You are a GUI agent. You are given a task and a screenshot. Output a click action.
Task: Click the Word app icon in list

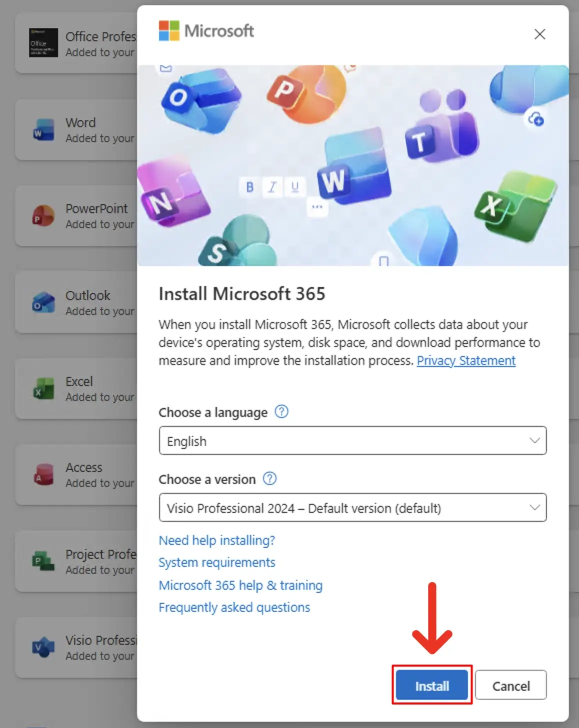43,130
